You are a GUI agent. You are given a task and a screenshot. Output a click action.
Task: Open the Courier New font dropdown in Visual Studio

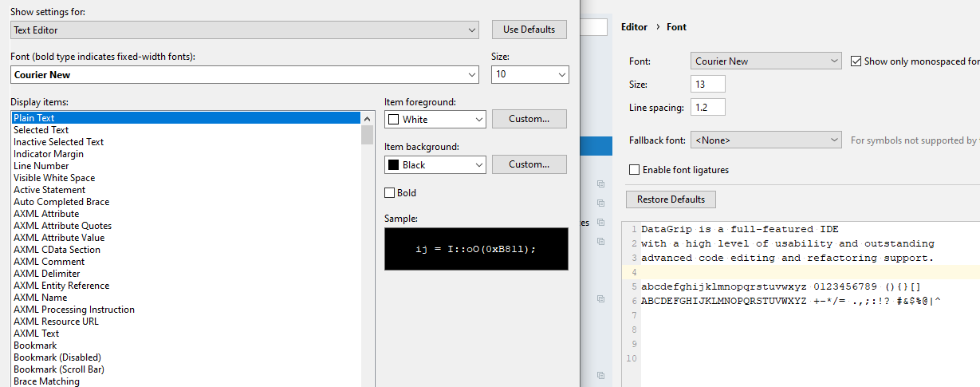click(x=246, y=74)
